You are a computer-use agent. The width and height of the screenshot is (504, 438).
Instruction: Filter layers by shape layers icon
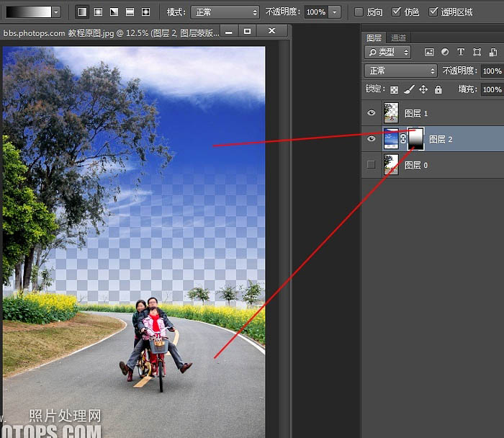(x=477, y=52)
